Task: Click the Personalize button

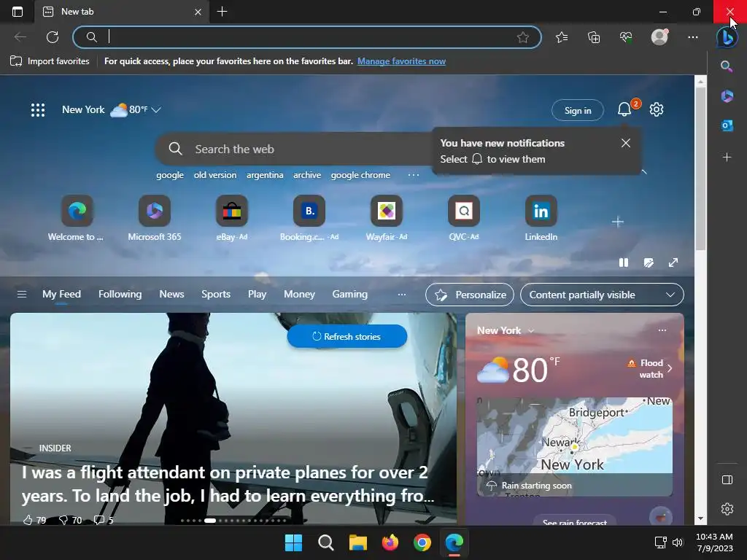Action: [470, 295]
